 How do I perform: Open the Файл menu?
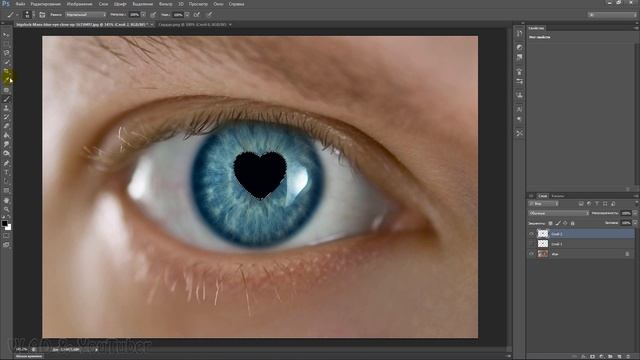[20, 4]
